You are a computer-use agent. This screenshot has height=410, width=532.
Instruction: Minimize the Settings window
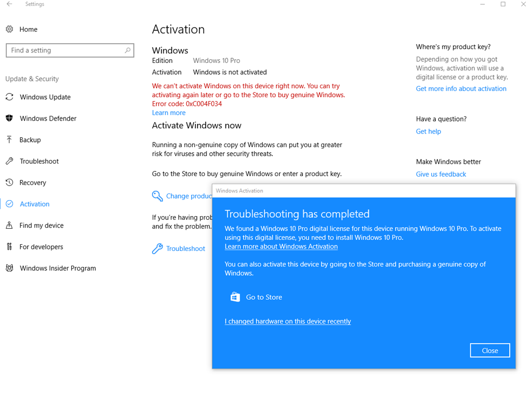pos(483,4)
